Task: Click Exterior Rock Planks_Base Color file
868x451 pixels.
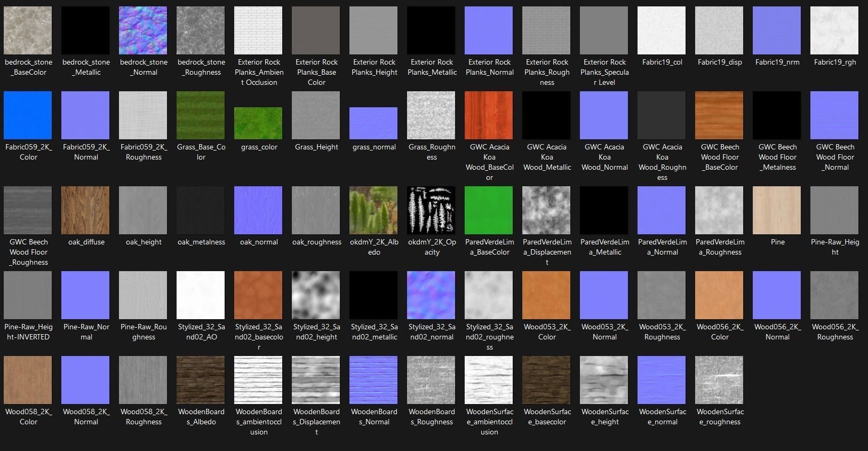Action: click(316, 30)
